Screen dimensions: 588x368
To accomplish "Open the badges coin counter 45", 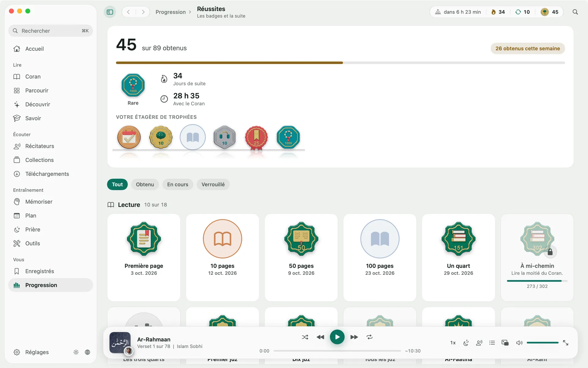I will [549, 12].
